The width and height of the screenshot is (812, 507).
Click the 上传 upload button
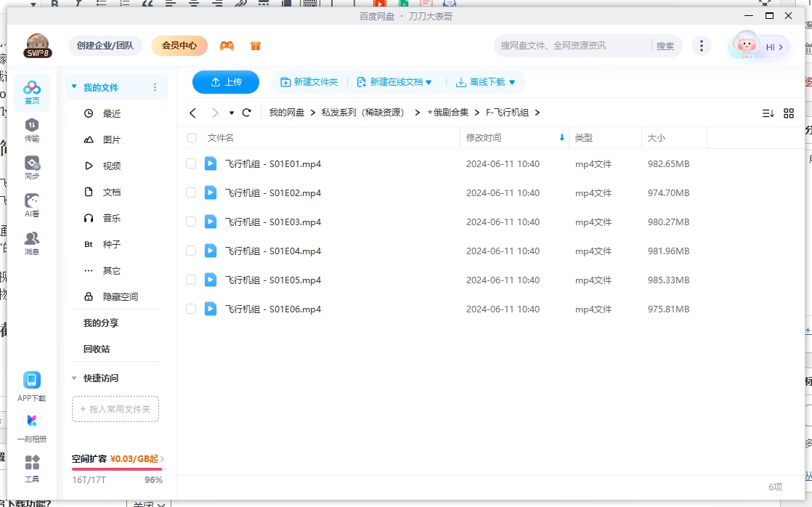tap(225, 82)
